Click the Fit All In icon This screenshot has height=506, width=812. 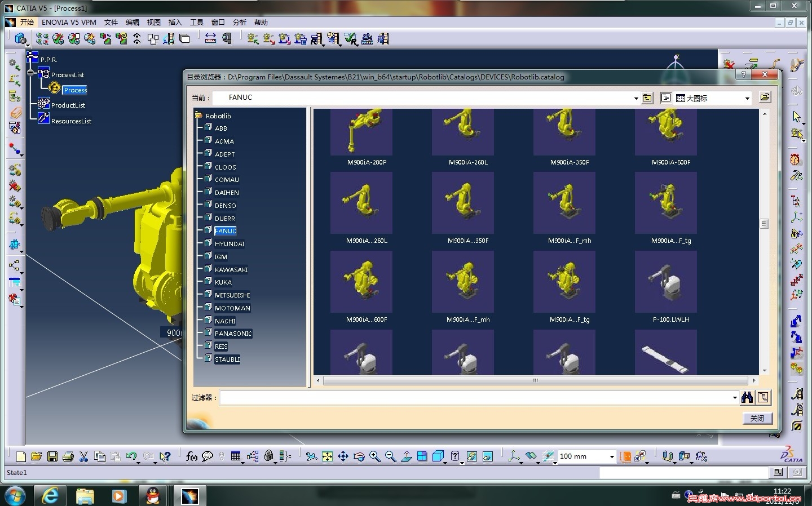click(x=327, y=456)
